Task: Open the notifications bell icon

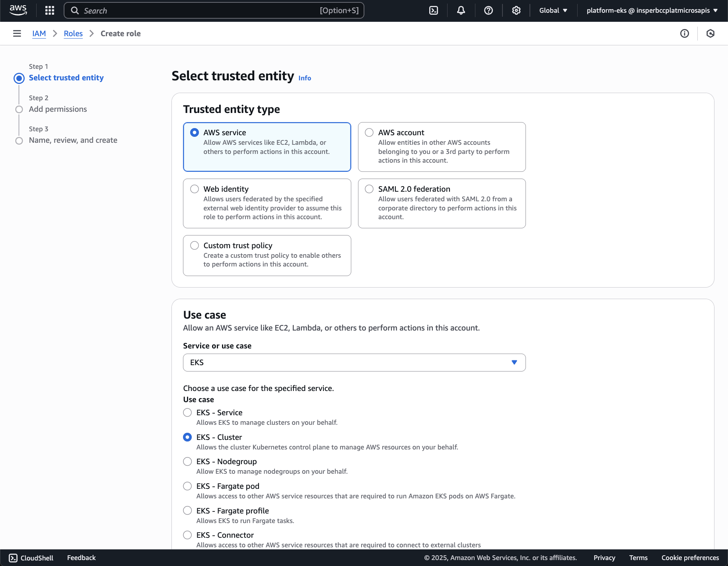Action: (x=461, y=10)
